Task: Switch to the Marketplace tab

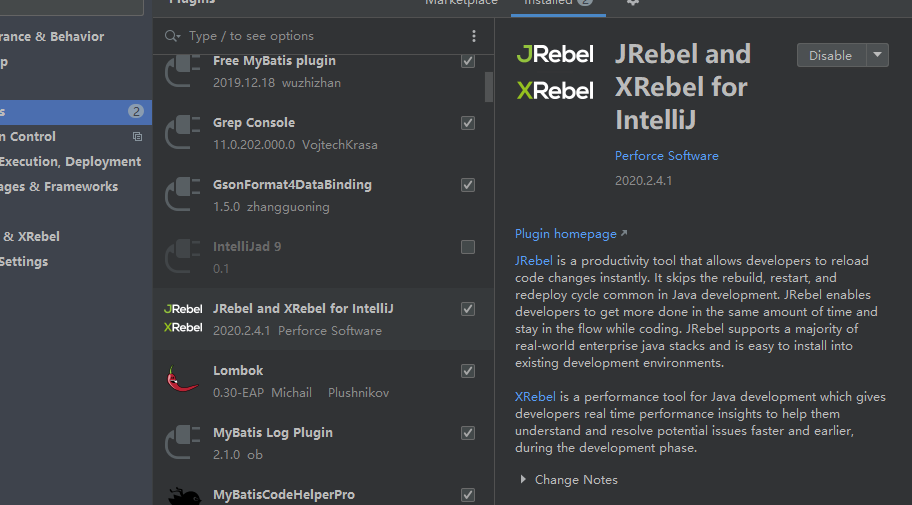Action: (x=461, y=2)
